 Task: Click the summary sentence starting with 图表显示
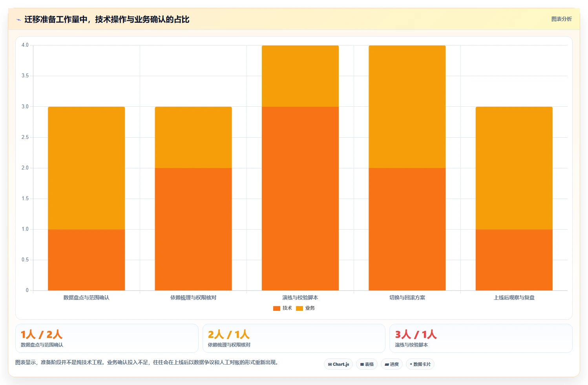point(147,362)
